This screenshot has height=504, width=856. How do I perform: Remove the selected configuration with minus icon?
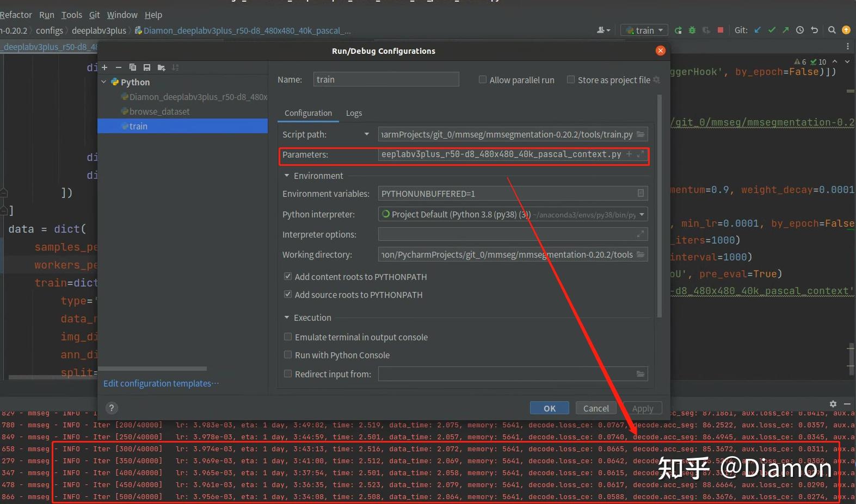pos(118,67)
